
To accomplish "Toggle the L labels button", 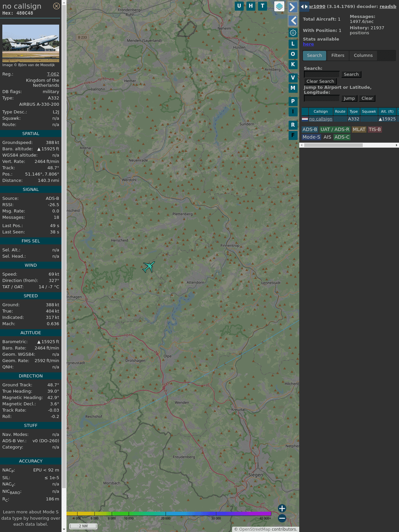I will click(x=293, y=44).
